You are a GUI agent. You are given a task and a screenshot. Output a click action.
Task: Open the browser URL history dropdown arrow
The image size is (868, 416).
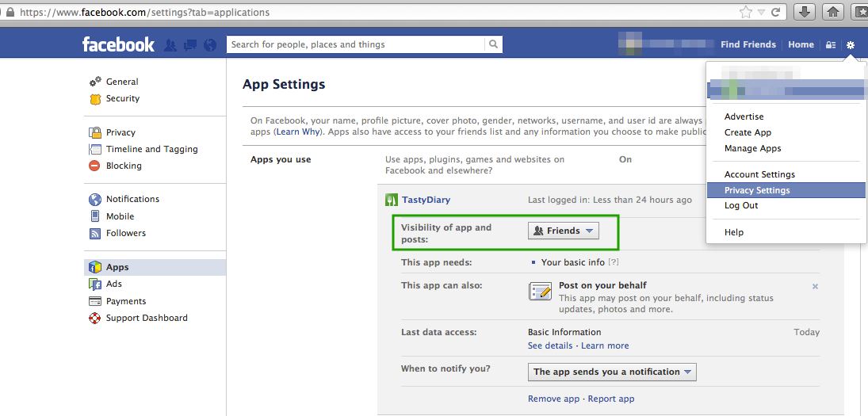point(760,13)
